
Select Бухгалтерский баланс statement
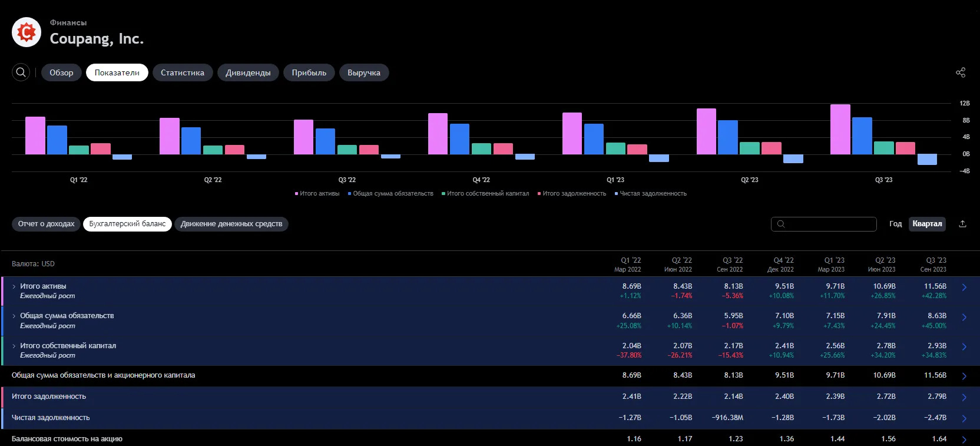point(127,224)
